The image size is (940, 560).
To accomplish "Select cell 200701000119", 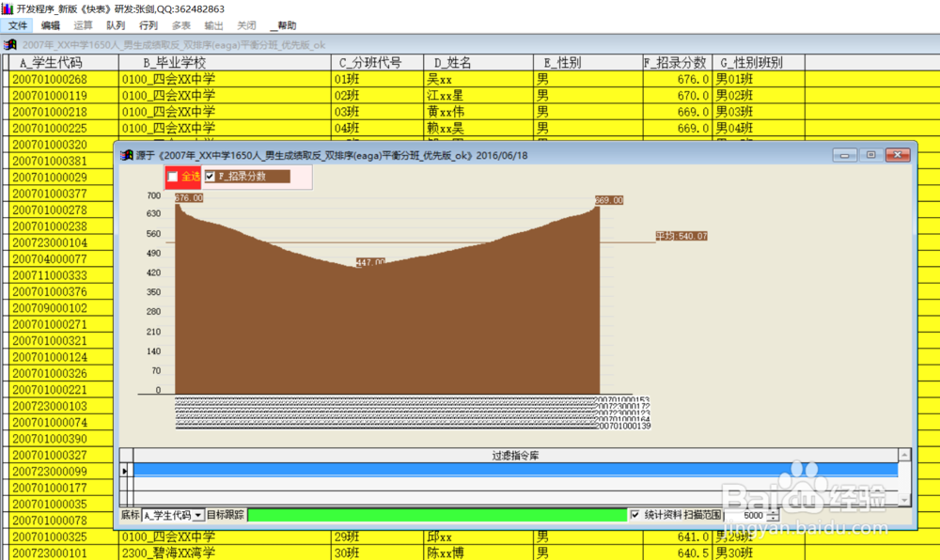I will tap(64, 95).
